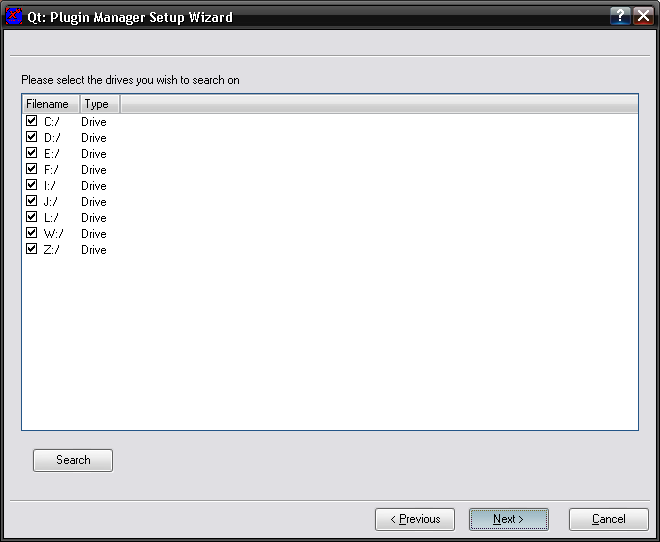Click the title bar Help question mark button
660x542 pixels.
(x=621, y=17)
